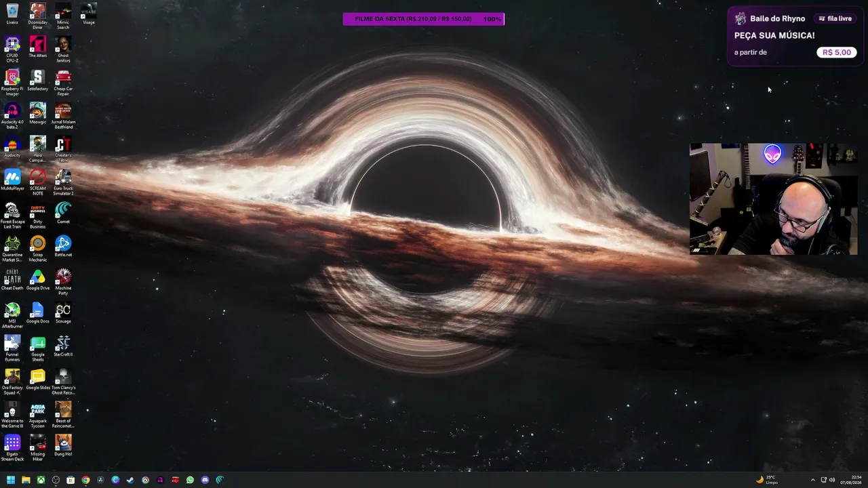Screen dimensions: 868x488
Task: Open CPUID CPU-Z shortcut
Action: pyautogui.click(x=12, y=49)
